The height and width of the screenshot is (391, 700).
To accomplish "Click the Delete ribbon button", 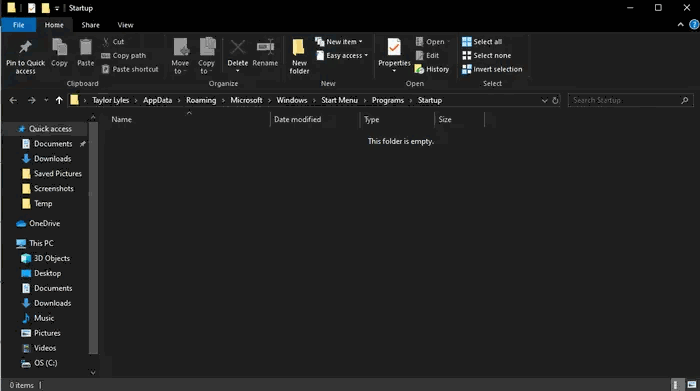I will click(x=238, y=56).
